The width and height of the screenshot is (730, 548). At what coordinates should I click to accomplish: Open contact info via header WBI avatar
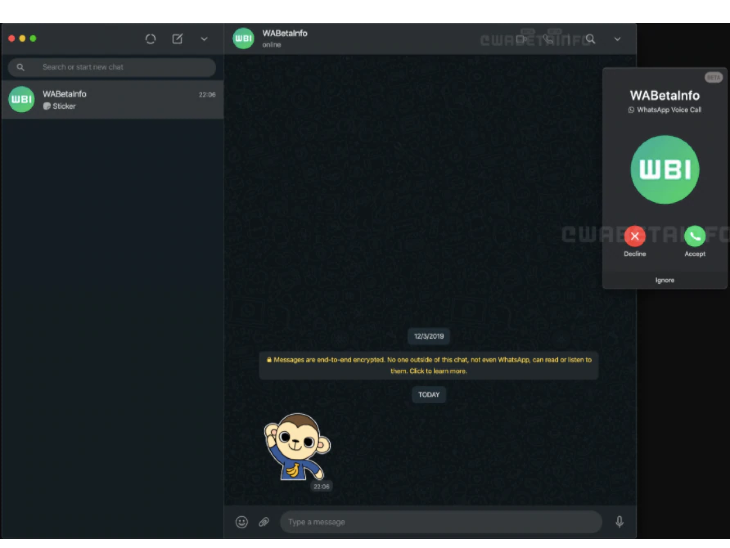[243, 38]
